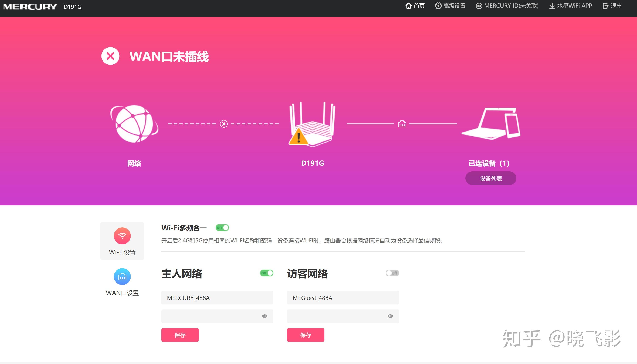Select WAN口设置 sidebar tab

tap(122, 282)
